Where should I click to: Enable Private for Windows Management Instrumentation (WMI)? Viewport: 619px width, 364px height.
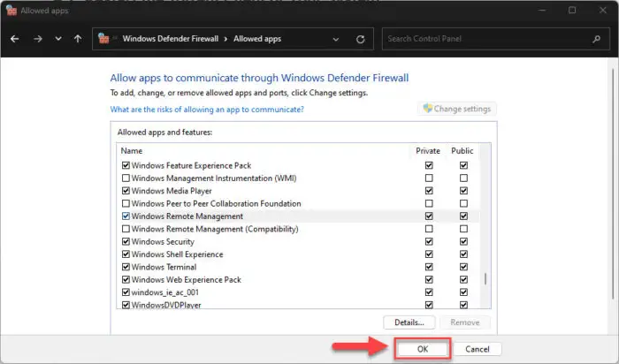(429, 178)
